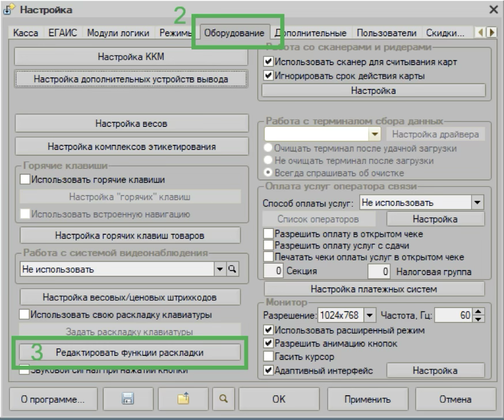Click Отмена button

click(456, 399)
